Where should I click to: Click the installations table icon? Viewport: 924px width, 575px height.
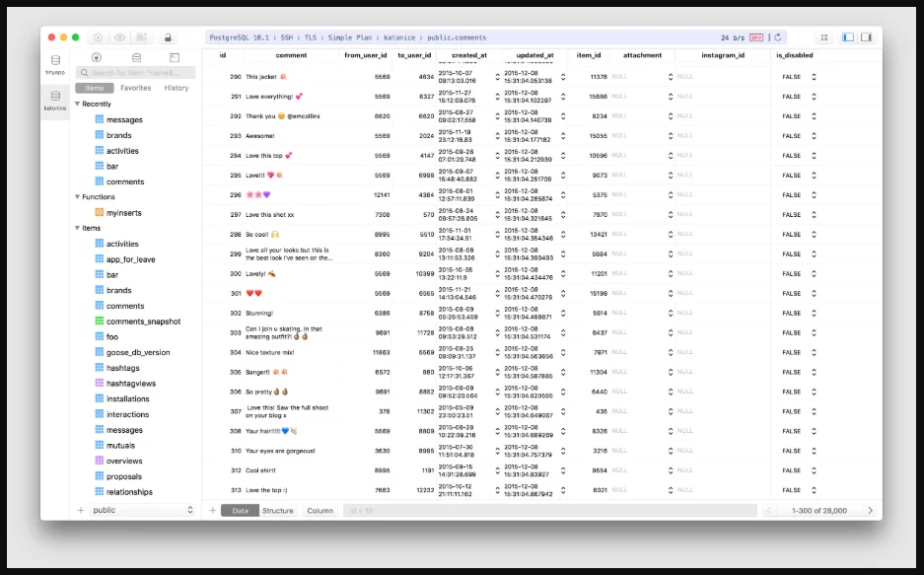(99, 398)
